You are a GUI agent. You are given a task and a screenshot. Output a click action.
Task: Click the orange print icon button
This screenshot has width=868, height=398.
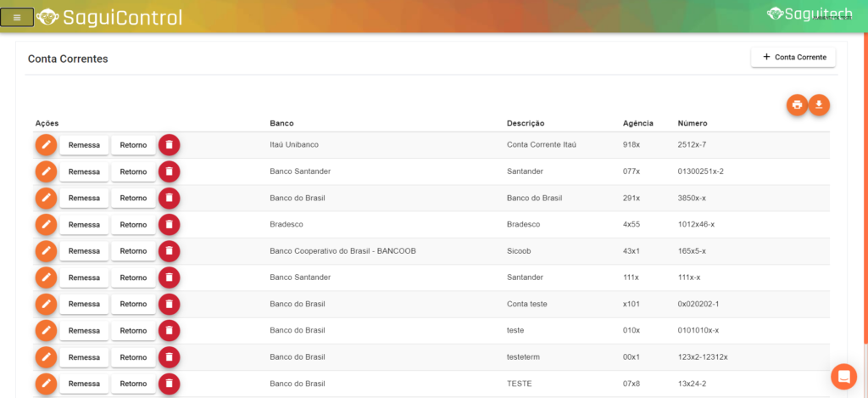[x=797, y=104]
